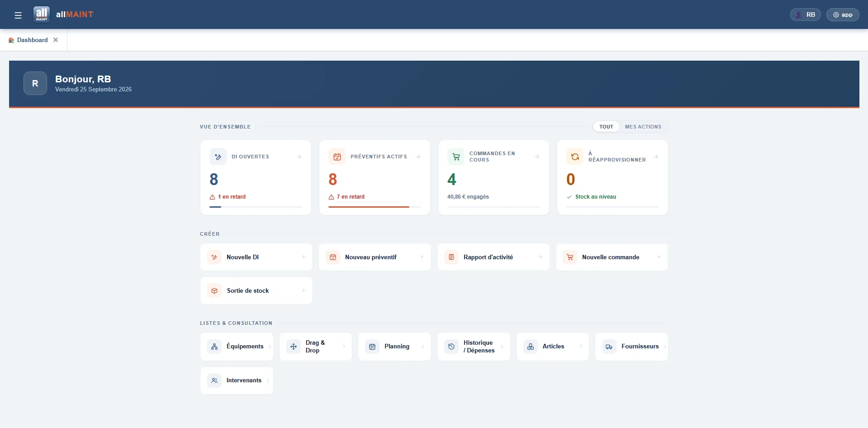The image size is (868, 428).
Task: Click the '1 en retard' warning
Action: pos(228,197)
